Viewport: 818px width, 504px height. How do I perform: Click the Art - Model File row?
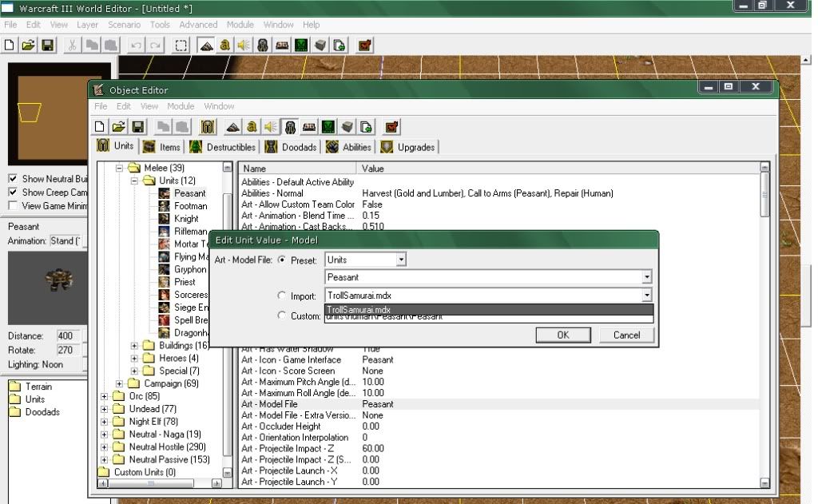click(498, 404)
